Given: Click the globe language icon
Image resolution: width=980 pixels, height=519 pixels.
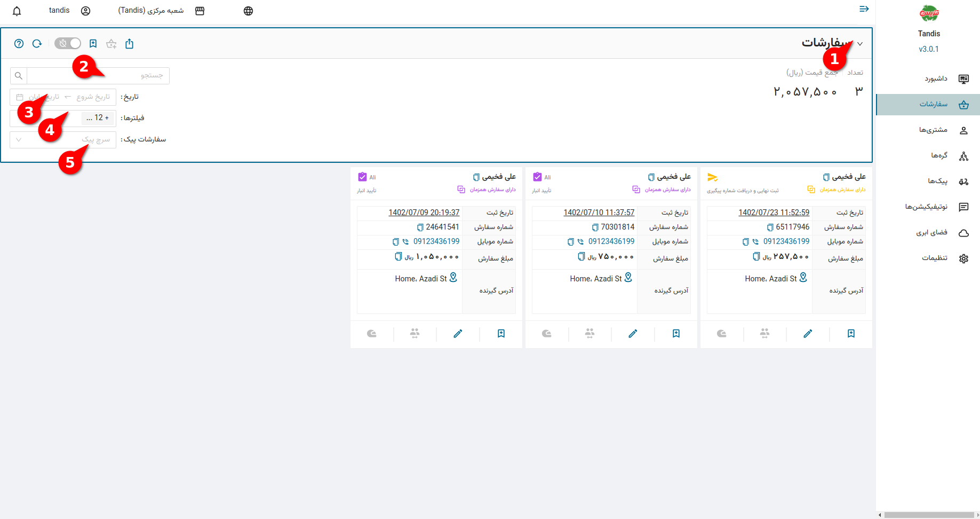Looking at the screenshot, I should (x=248, y=11).
